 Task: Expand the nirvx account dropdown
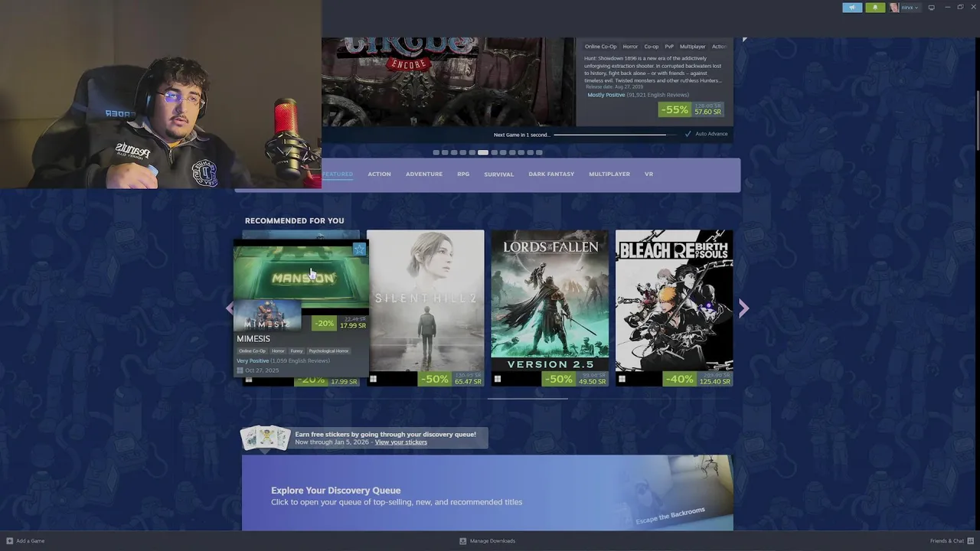pyautogui.click(x=910, y=8)
